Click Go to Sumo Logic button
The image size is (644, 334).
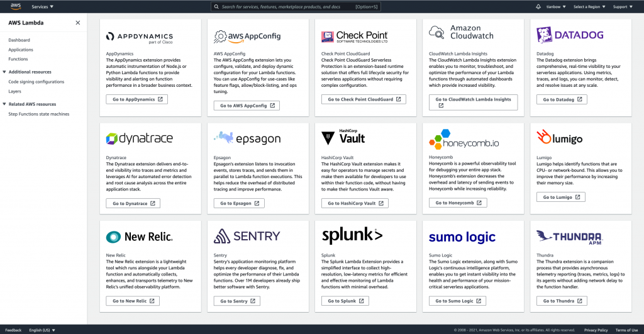(x=458, y=301)
